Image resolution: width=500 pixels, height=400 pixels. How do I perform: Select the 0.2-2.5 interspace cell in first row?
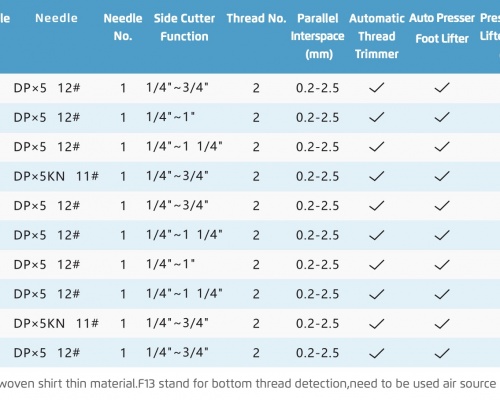coord(318,88)
